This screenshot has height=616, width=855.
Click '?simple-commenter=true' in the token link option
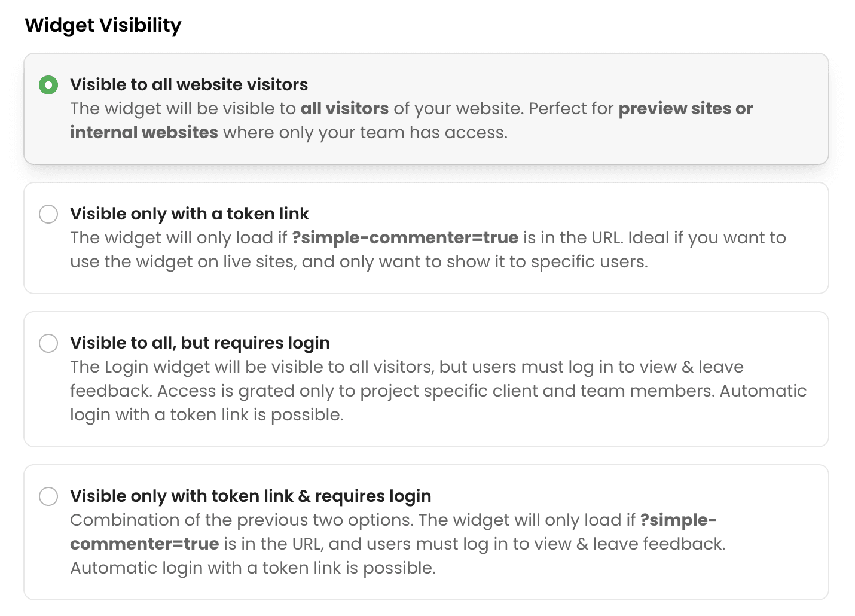[x=405, y=238]
